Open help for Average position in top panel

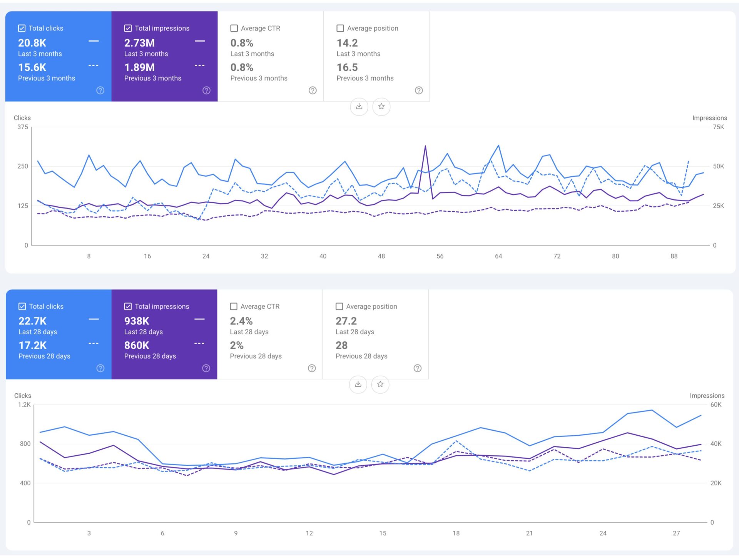click(x=419, y=90)
